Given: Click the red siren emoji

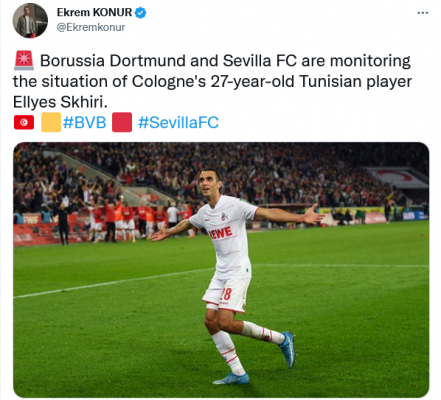Looking at the screenshot, I should (24, 60).
